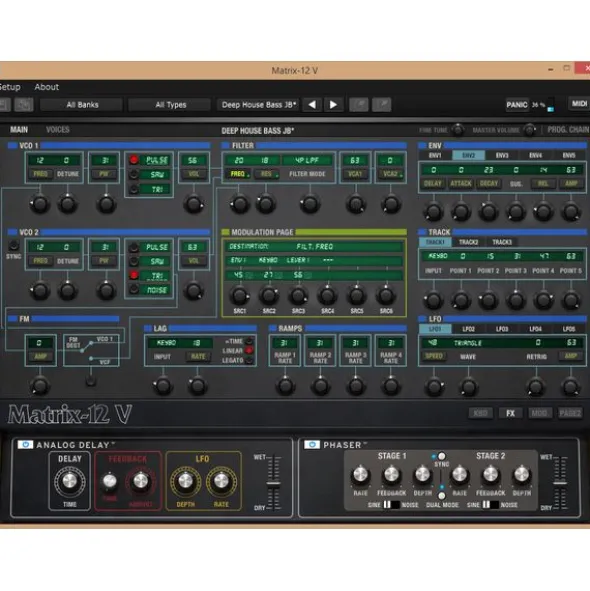Viewport: 590px width, 591px height.
Task: Open the Setup menu
Action: coord(10,87)
